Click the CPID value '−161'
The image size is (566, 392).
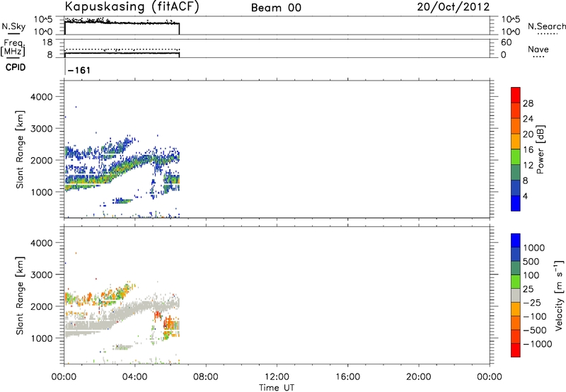pos(79,70)
